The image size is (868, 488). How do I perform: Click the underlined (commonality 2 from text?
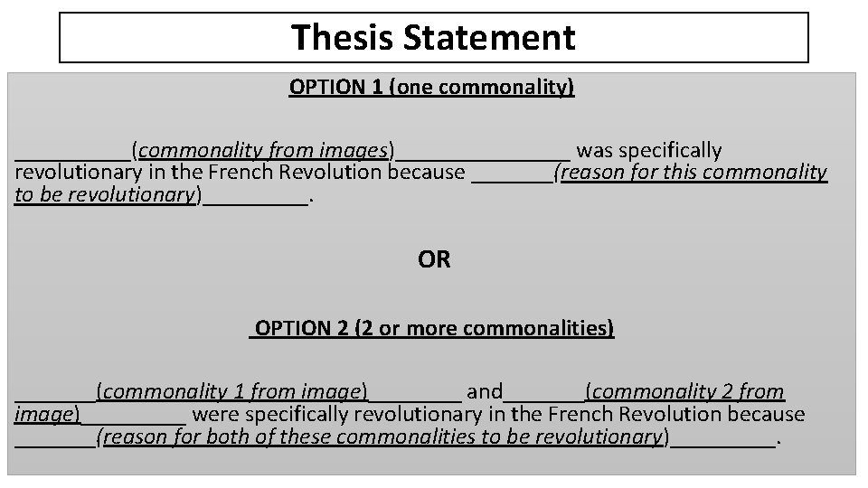(684, 391)
